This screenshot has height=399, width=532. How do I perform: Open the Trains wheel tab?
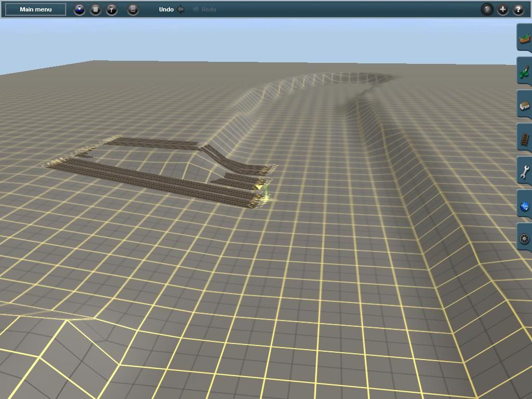525,237
